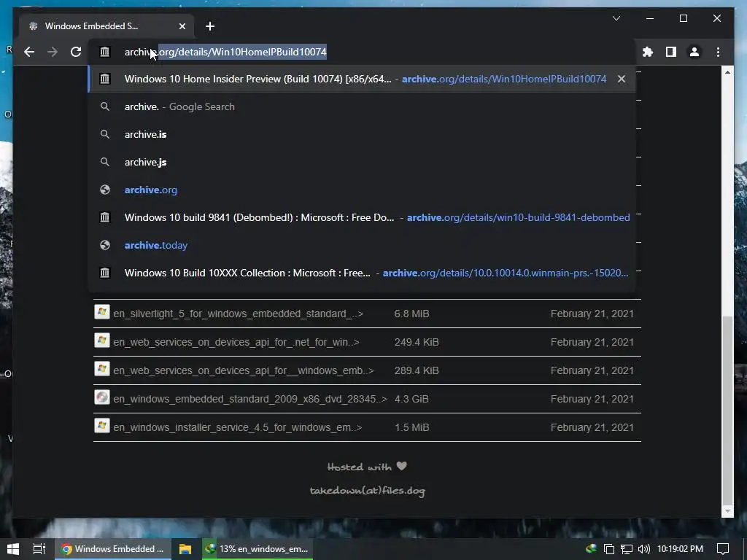The width and height of the screenshot is (747, 560).
Task: Click the icon of the 289.4 KiB file
Action: click(x=102, y=369)
